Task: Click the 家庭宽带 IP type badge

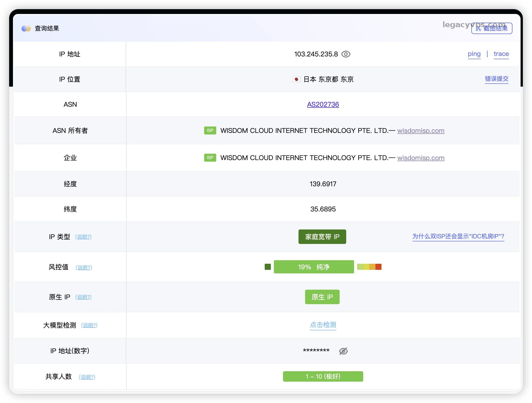Action: 322,237
